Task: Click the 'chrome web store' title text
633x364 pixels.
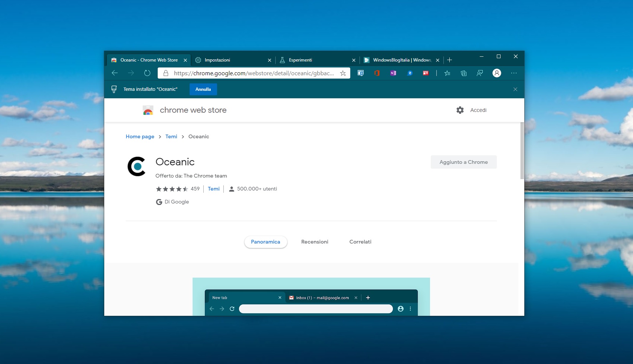Action: tap(193, 110)
